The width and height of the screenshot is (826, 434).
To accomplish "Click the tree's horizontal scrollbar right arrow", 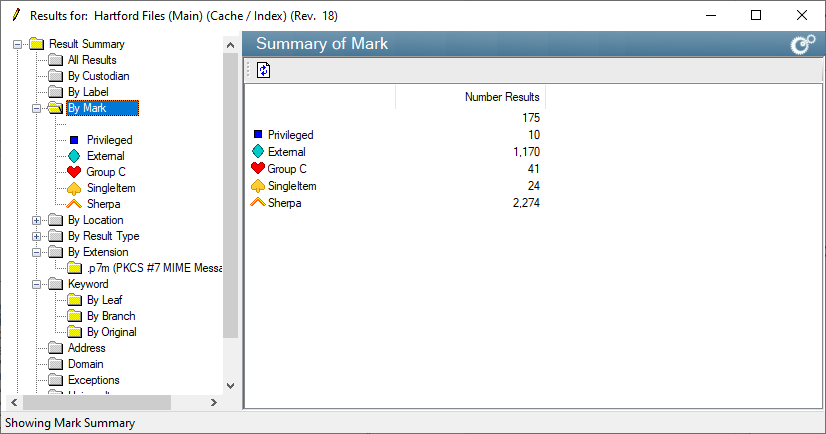I will coord(213,402).
